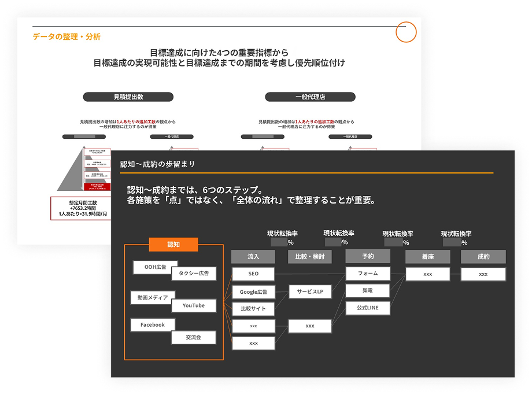Select the bottom xxx box in 流入 column
532x395 pixels.
[x=253, y=343]
